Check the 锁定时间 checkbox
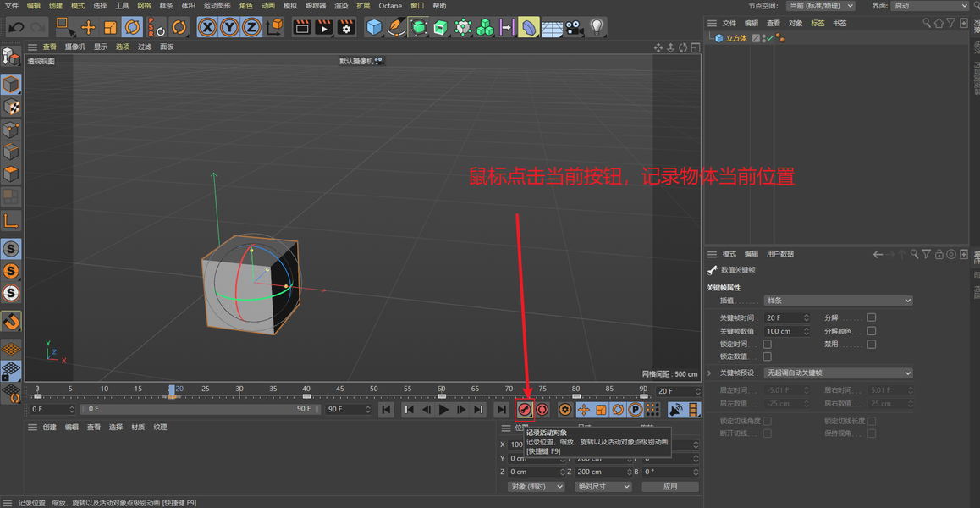The image size is (980, 508). click(768, 344)
